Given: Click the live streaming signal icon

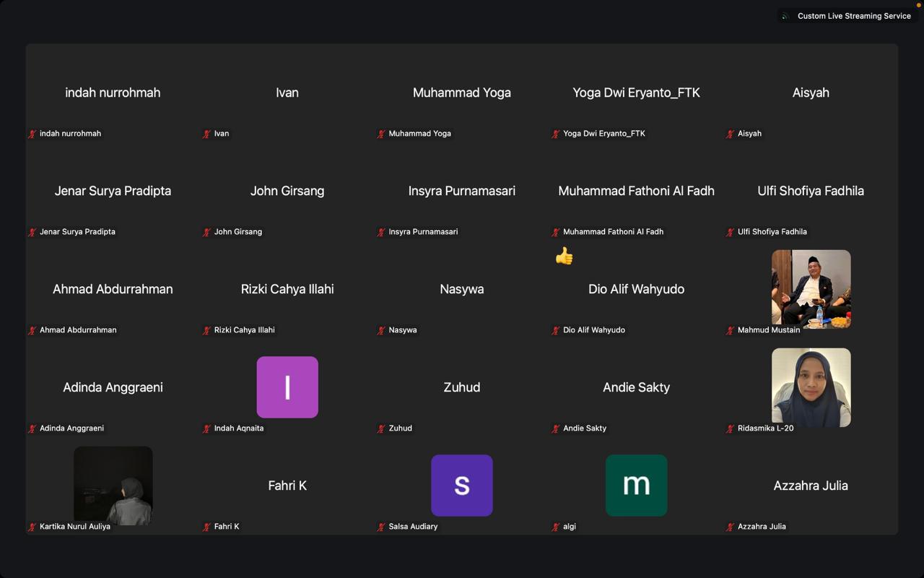Looking at the screenshot, I should pos(785,16).
